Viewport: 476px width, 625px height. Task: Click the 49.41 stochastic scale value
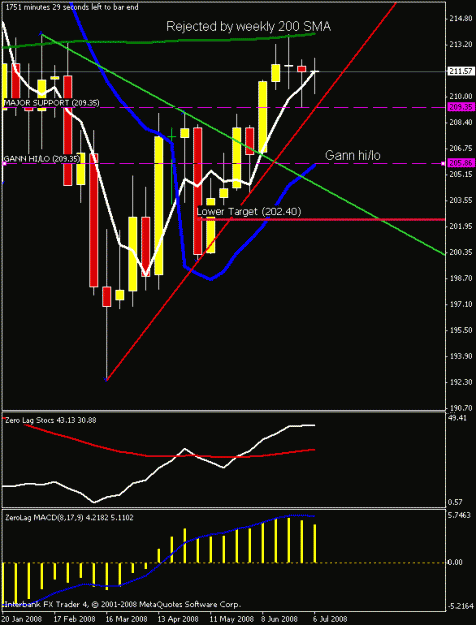[457, 418]
